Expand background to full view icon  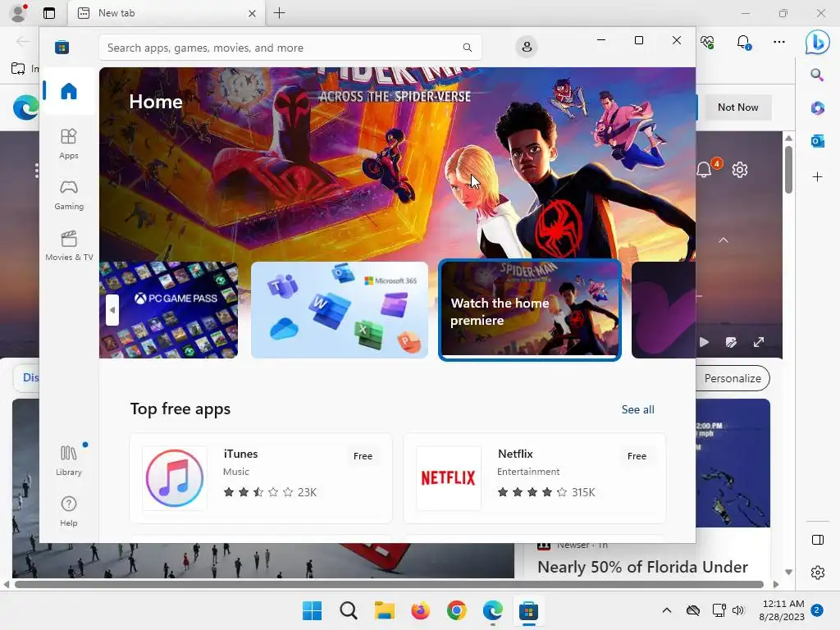coord(759,342)
